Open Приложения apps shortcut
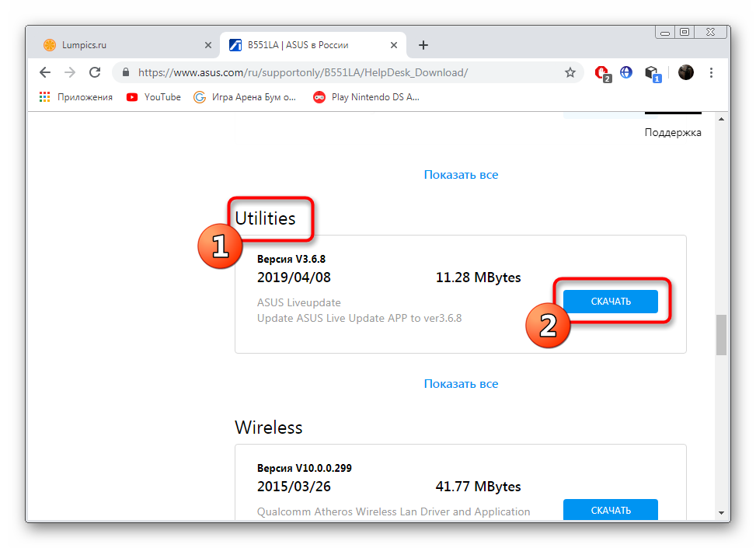This screenshot has width=756, height=548. coord(76,97)
